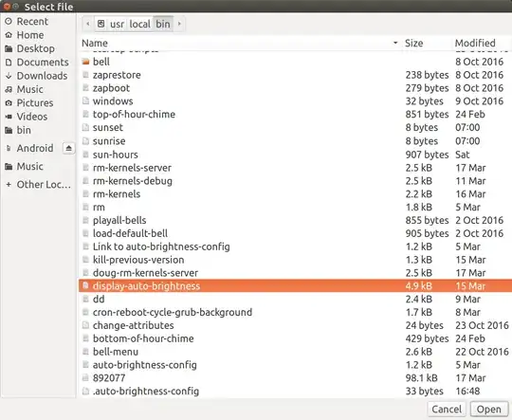
Task: Click the 23 Oct 2016 modified date
Action: (482, 325)
